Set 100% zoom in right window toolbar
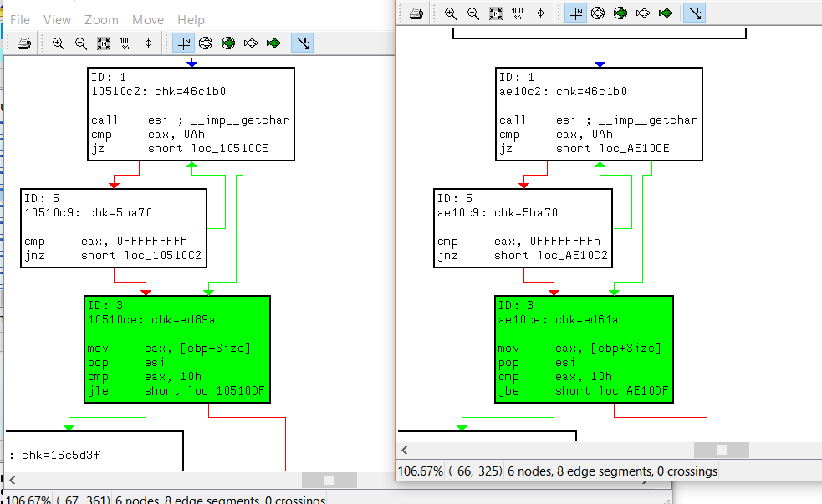Image resolution: width=822 pixels, height=504 pixels. (518, 13)
